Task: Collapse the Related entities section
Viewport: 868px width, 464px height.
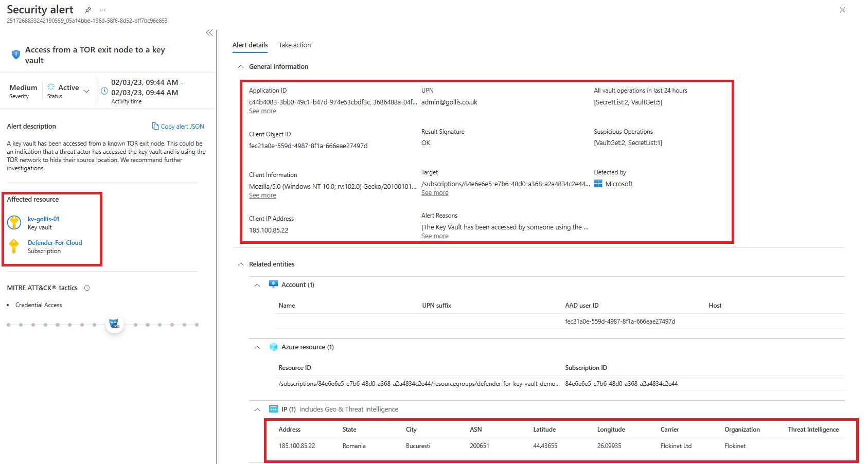Action: [240, 264]
